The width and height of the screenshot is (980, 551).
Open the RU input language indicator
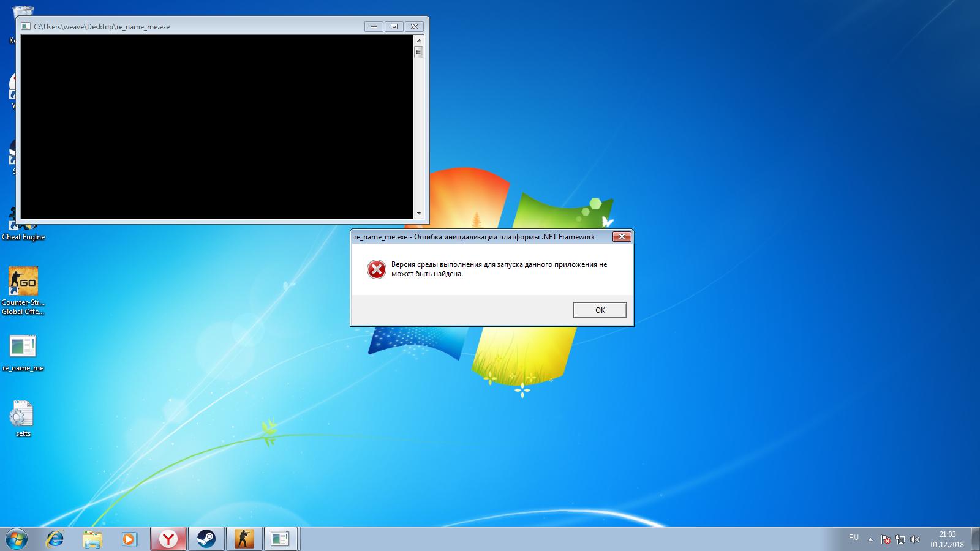(854, 538)
